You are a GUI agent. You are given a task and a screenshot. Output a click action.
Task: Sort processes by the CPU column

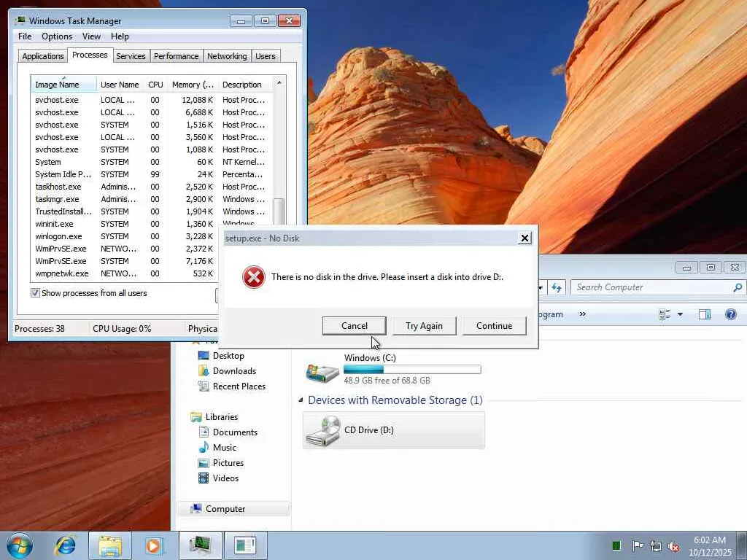pos(155,85)
